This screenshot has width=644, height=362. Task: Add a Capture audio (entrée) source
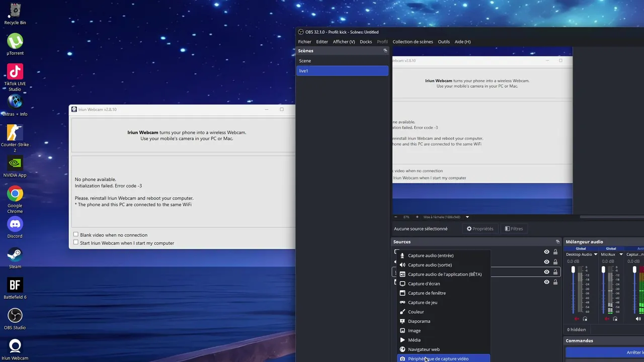pos(443,255)
